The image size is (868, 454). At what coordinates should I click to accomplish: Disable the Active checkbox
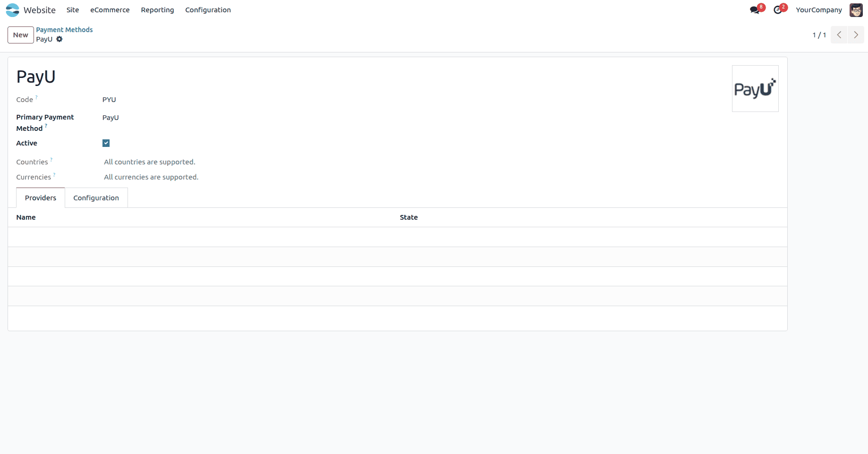(x=106, y=143)
